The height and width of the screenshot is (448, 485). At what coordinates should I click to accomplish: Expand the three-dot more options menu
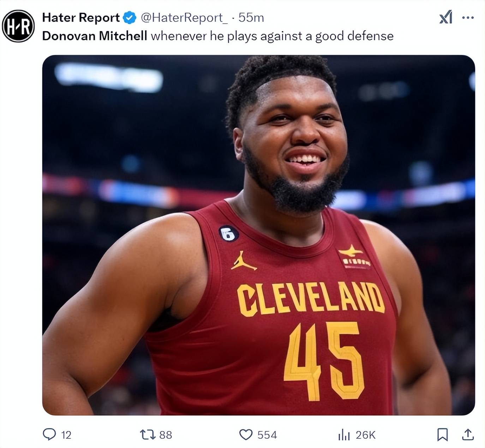tap(468, 17)
